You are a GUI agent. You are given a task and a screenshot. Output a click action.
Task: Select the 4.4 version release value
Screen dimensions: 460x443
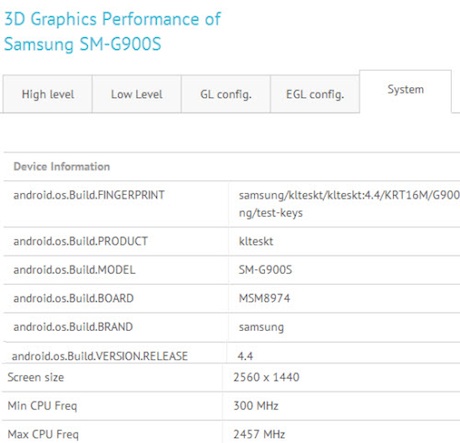coord(245,356)
